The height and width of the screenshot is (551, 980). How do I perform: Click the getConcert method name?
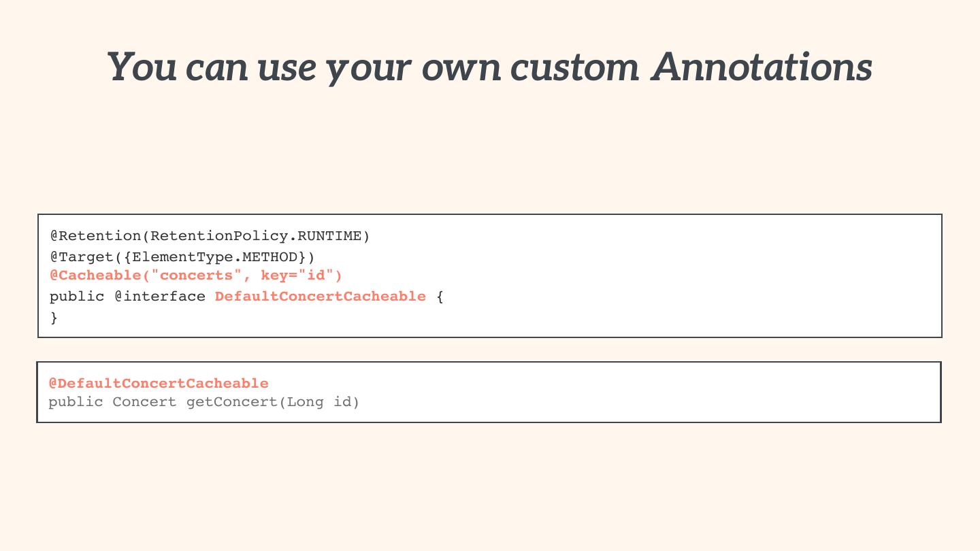click(232, 402)
